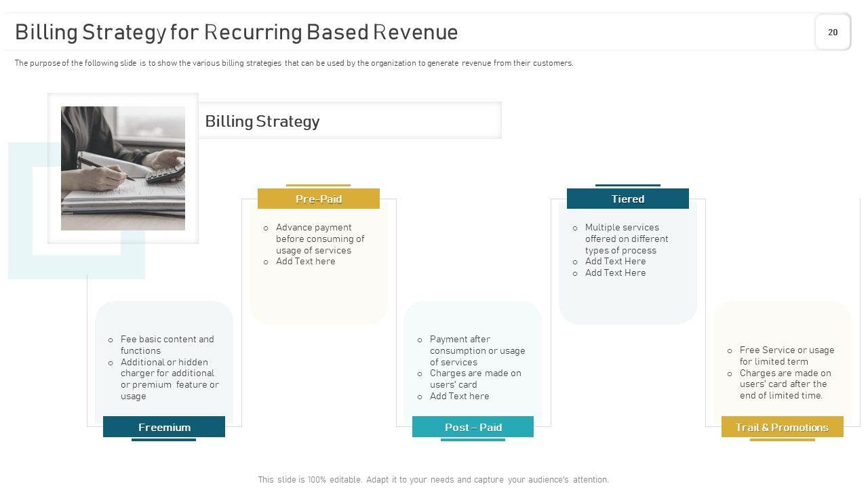Click the Freemium label
Image resolution: width=868 pixels, height=488 pixels.
(x=164, y=427)
